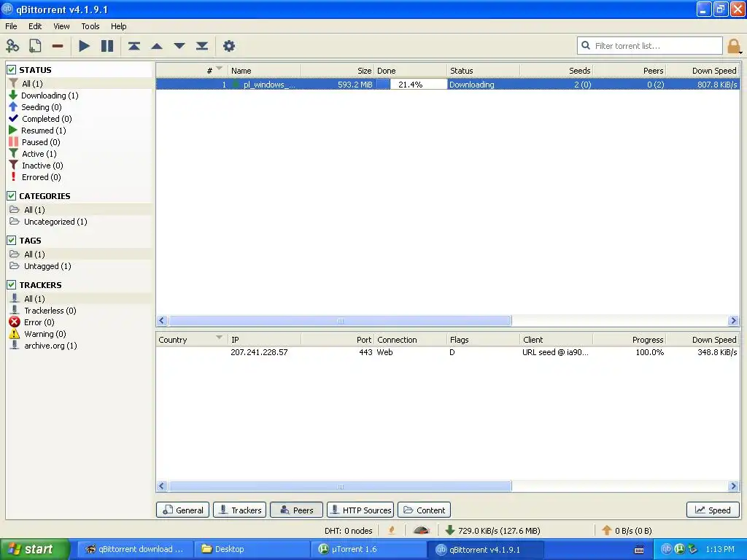Switch to the Peers tab
The image size is (747, 560).
(x=296, y=510)
